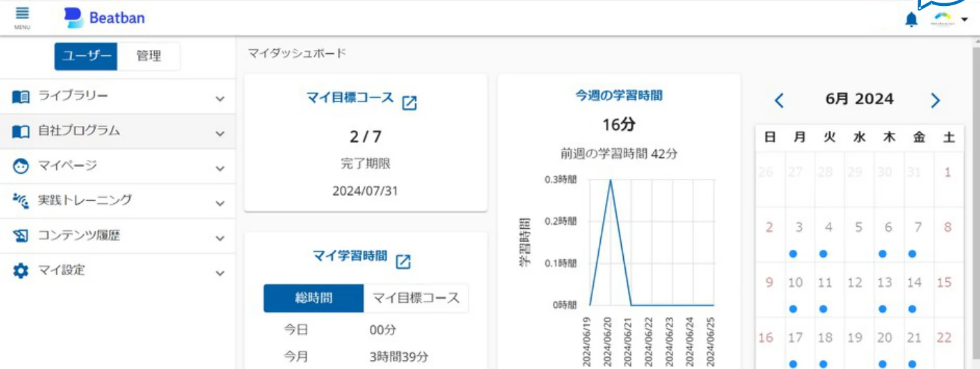Expand the 実践トレーニング chevron
980x369 pixels.
coord(220,204)
